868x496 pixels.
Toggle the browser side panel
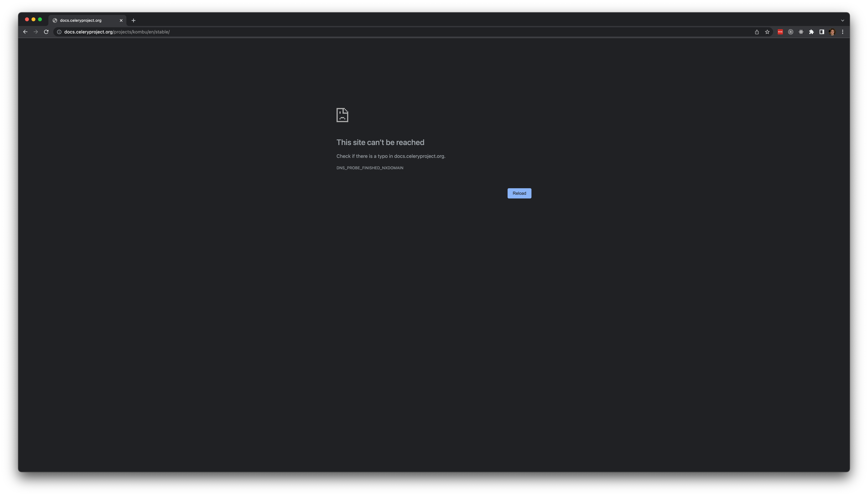tap(822, 32)
